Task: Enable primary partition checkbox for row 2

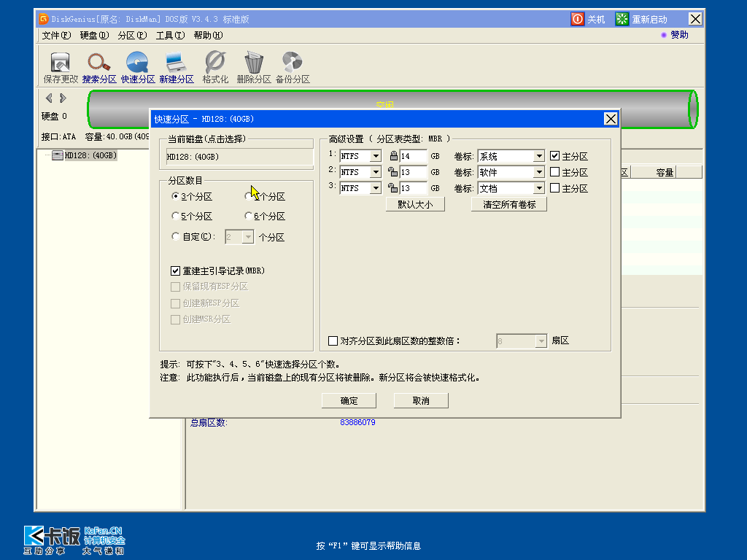Action: pyautogui.click(x=554, y=172)
